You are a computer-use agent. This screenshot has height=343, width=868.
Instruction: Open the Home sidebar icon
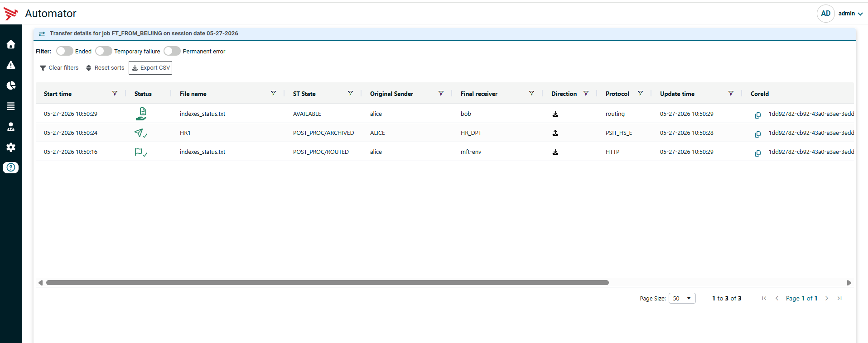(11, 44)
